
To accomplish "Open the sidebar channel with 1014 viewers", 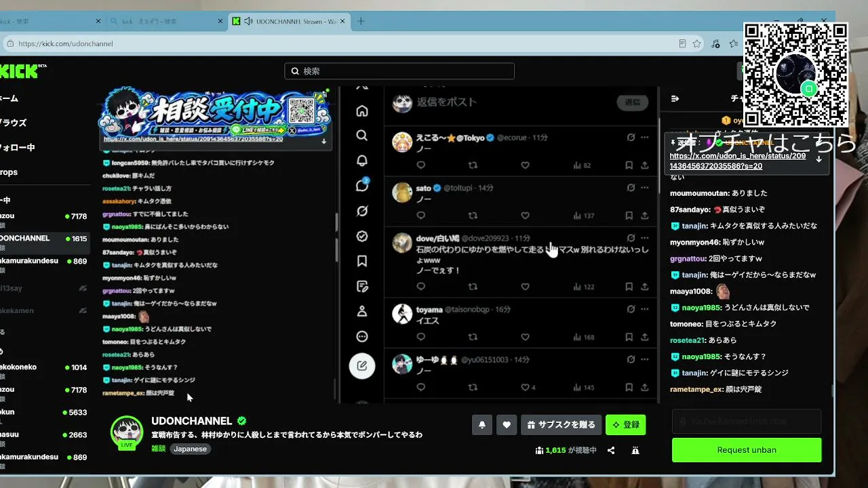I will (x=43, y=367).
